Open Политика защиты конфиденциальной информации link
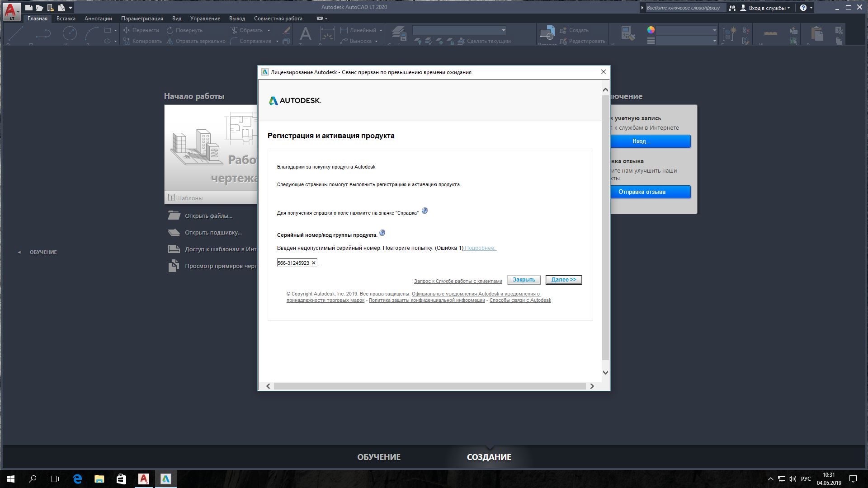Screen dimensions: 868x488 point(427,300)
